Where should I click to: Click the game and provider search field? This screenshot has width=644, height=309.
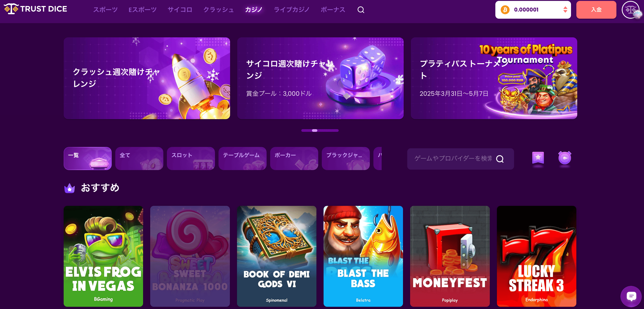[460, 159]
